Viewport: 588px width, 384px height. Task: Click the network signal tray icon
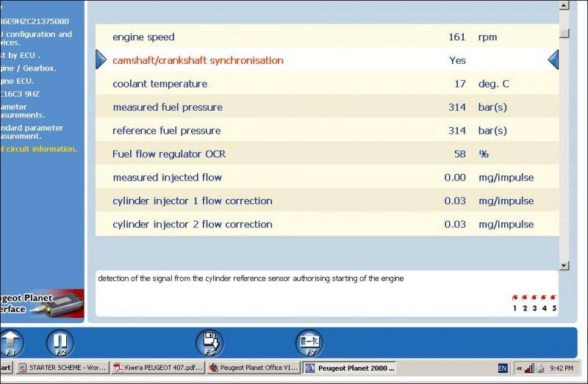tap(529, 368)
